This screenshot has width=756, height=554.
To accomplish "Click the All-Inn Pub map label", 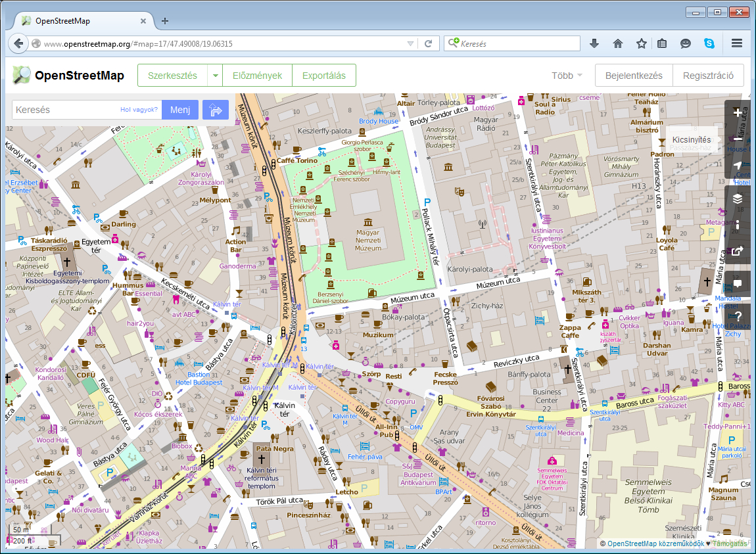I will pos(387,430).
